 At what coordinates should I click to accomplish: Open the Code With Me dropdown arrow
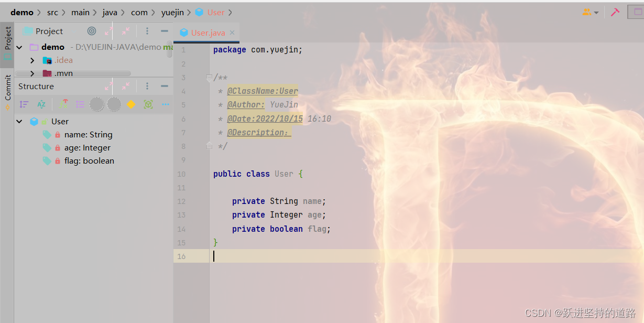596,13
